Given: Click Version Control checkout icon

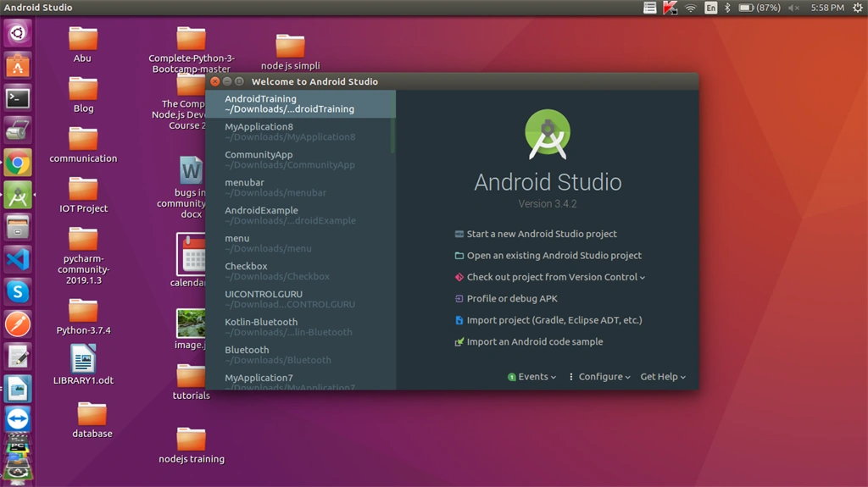Looking at the screenshot, I should pos(459,277).
